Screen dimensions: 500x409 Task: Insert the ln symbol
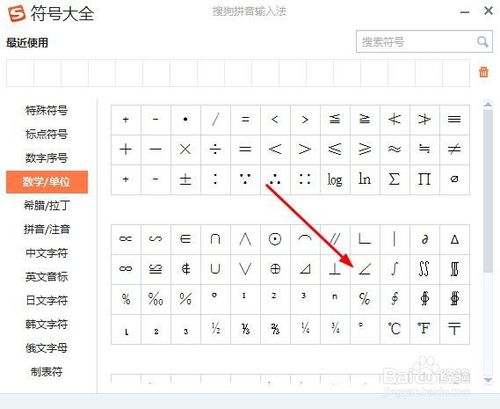click(x=365, y=179)
